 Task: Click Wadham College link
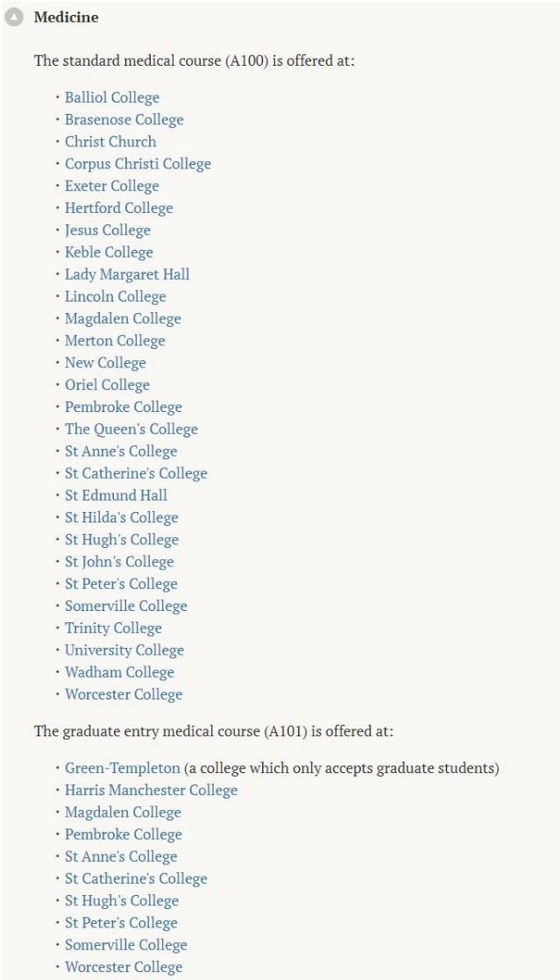point(119,672)
